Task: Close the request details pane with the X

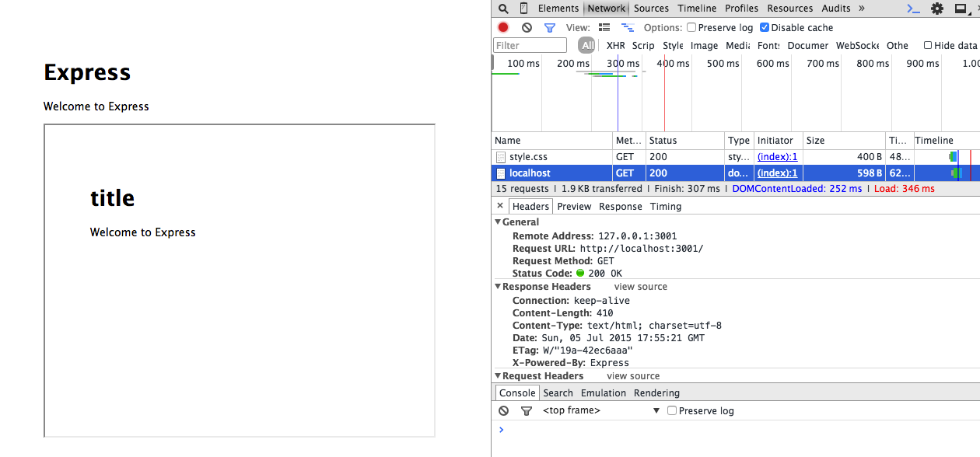Action: (x=500, y=206)
